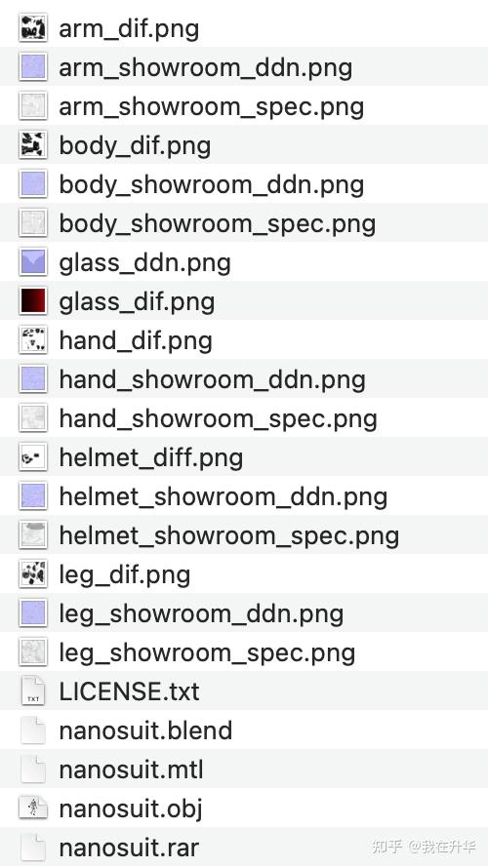Click the hand_dif.png thumbnail icon

(x=32, y=340)
